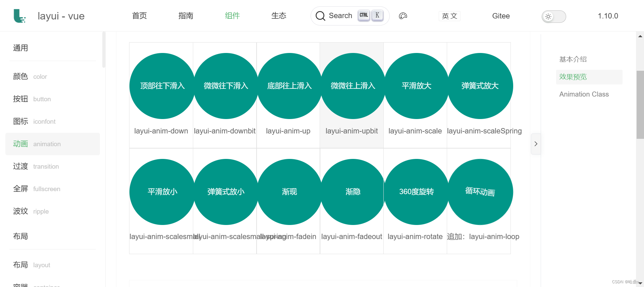Click the 追加：layui-anim-loop label
This screenshot has width=644, height=287.
click(x=483, y=237)
